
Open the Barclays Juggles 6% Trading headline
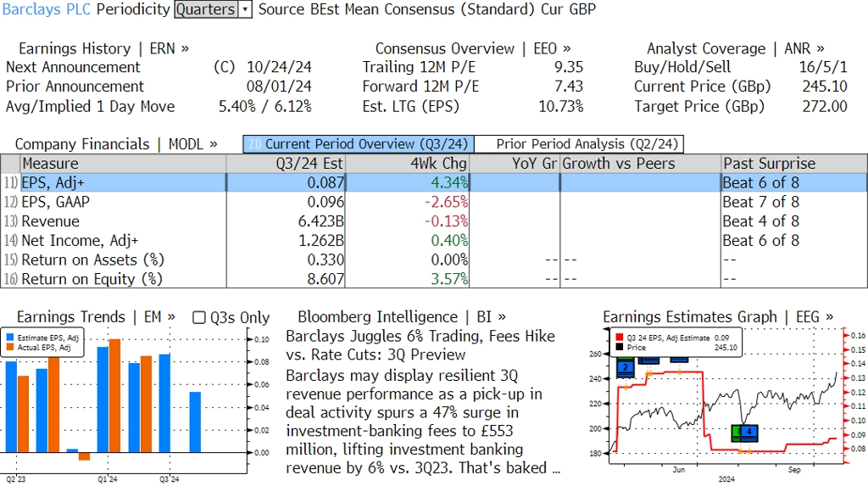click(x=420, y=345)
